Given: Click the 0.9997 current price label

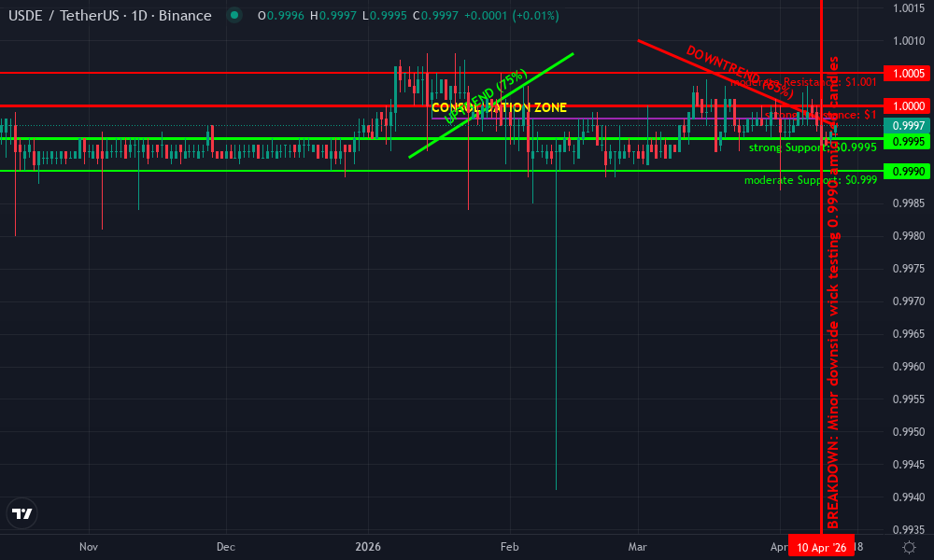Looking at the screenshot, I should click(x=907, y=126).
